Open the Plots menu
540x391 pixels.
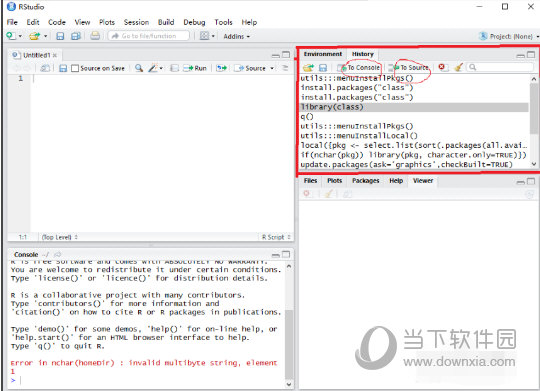pos(107,22)
